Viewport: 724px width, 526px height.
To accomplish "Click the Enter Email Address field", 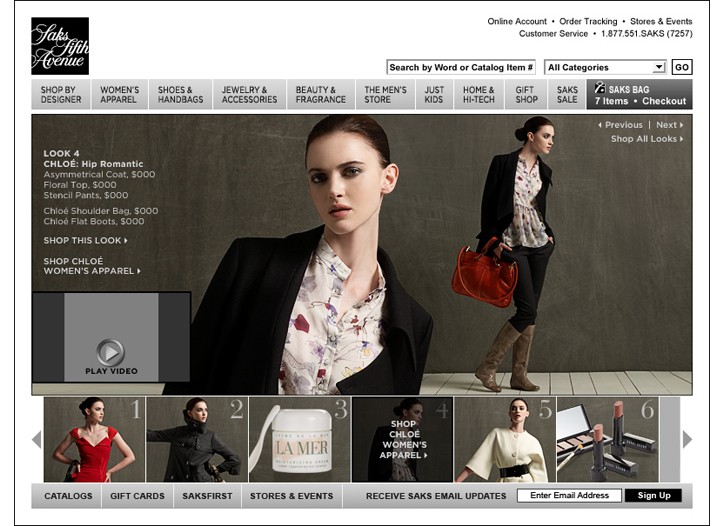I will click(569, 496).
